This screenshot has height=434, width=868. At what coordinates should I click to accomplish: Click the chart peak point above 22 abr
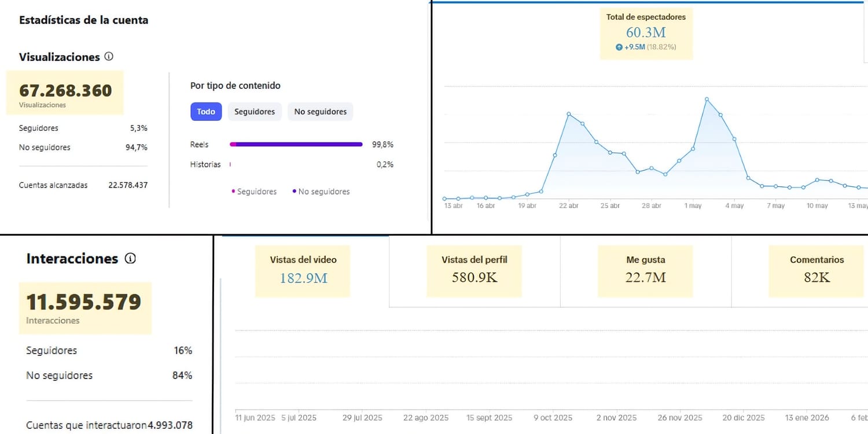[569, 114]
